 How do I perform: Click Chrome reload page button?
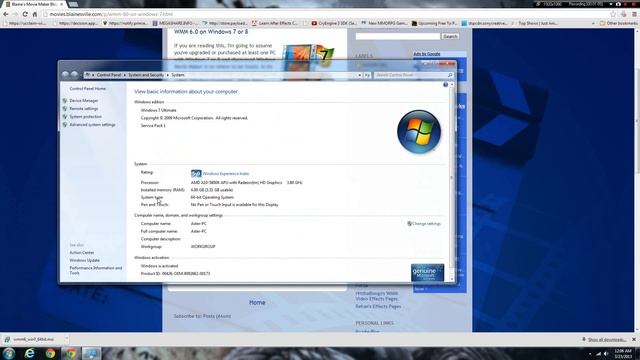pyautogui.click(x=25, y=14)
